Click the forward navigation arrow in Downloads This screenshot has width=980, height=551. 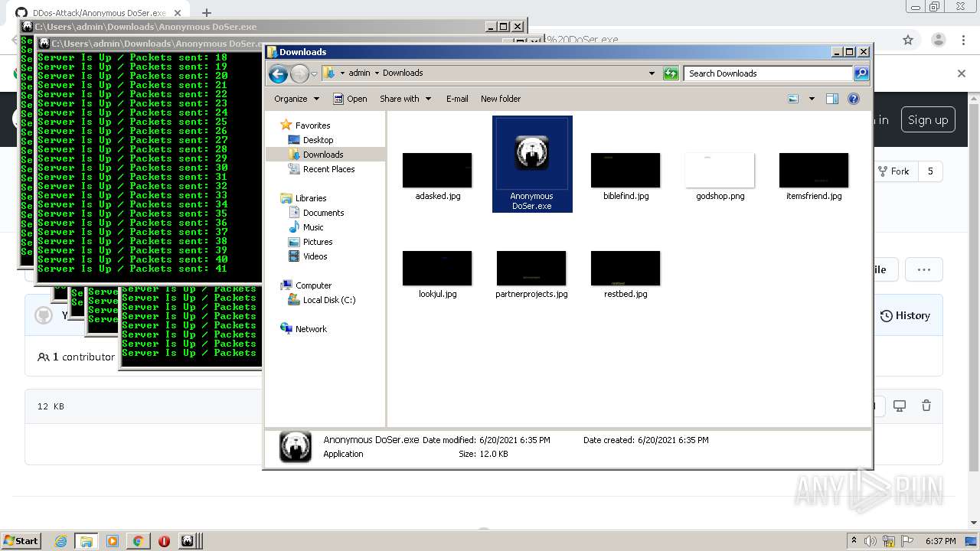(299, 73)
